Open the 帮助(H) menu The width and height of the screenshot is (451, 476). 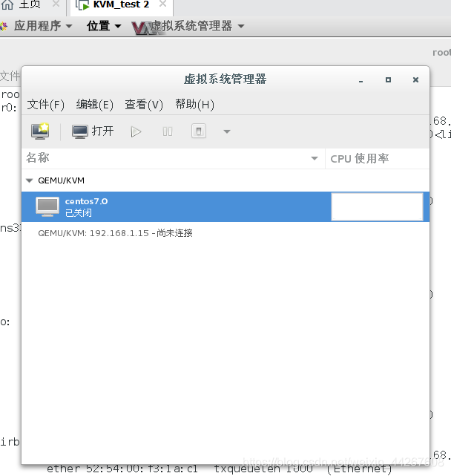(x=194, y=105)
